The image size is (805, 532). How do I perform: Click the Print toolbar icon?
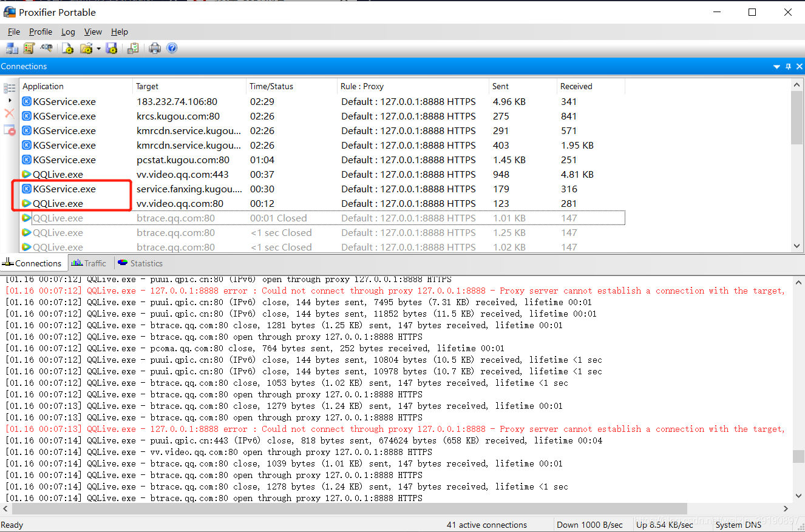pyautogui.click(x=155, y=49)
